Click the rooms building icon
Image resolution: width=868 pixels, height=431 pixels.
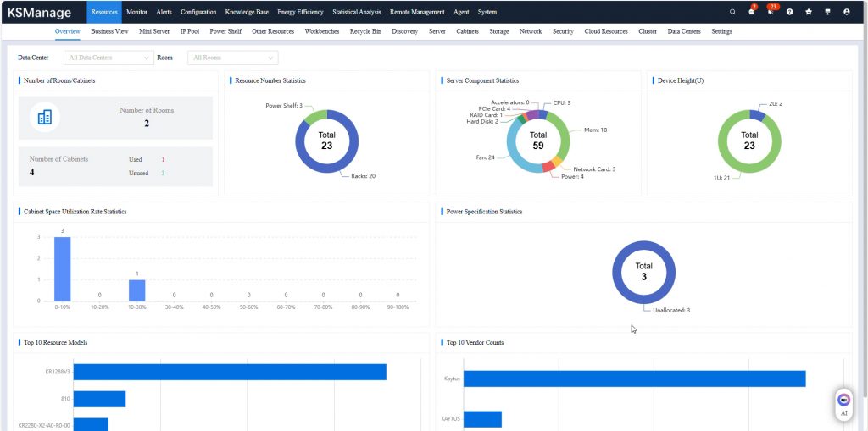44,117
